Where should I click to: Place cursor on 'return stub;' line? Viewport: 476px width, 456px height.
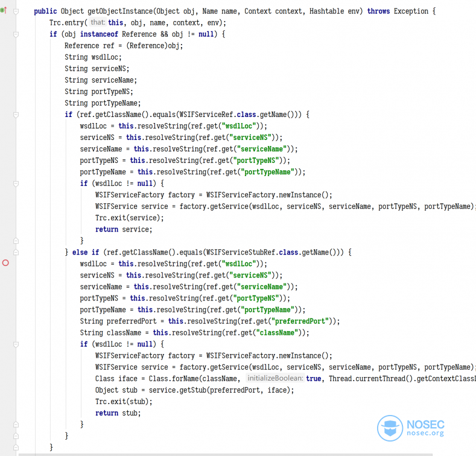118,413
